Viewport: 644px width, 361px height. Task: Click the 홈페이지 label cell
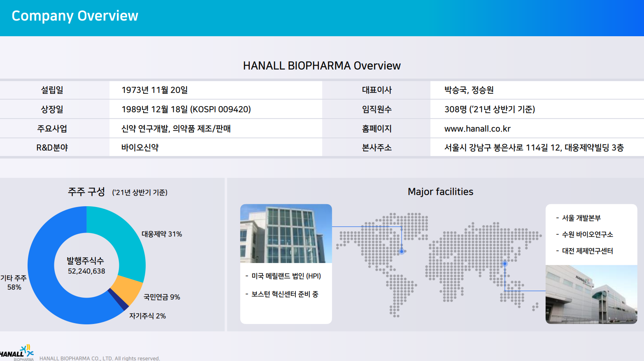(376, 128)
